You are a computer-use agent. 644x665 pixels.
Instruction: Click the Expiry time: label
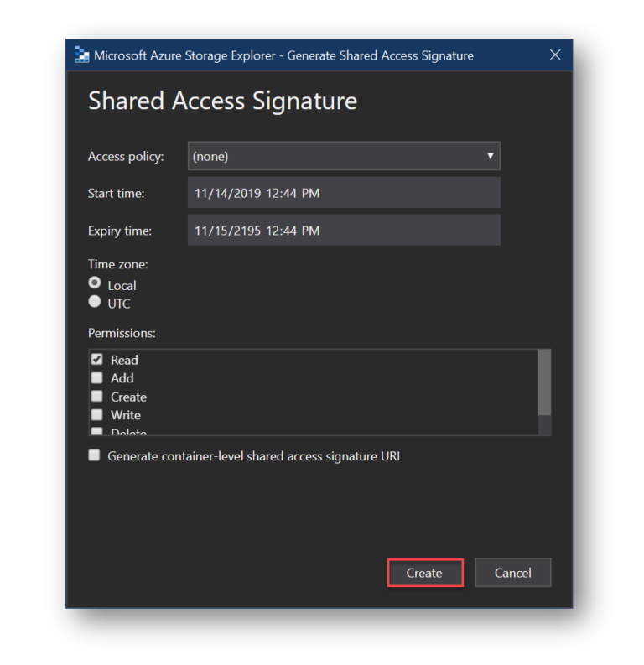120,231
